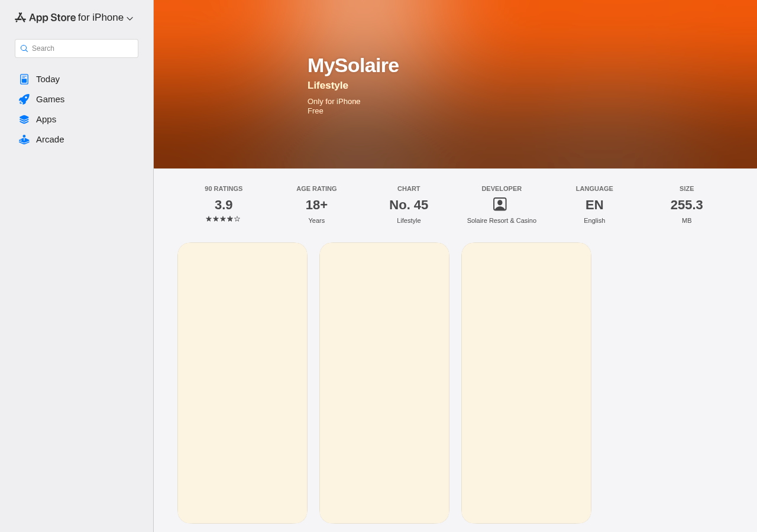Click the magnifier icon in search box
Image resolution: width=757 pixels, height=532 pixels.
click(24, 48)
